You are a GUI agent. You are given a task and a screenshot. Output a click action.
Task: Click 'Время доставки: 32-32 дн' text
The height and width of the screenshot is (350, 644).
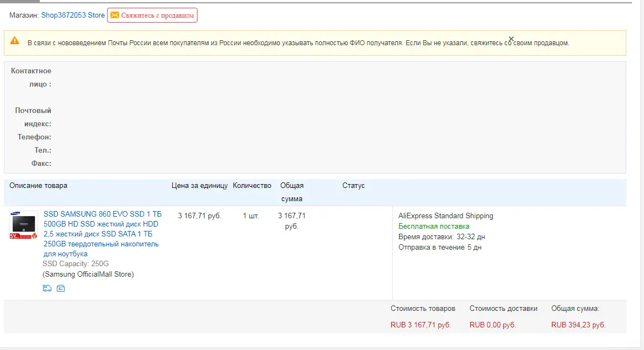click(441, 237)
